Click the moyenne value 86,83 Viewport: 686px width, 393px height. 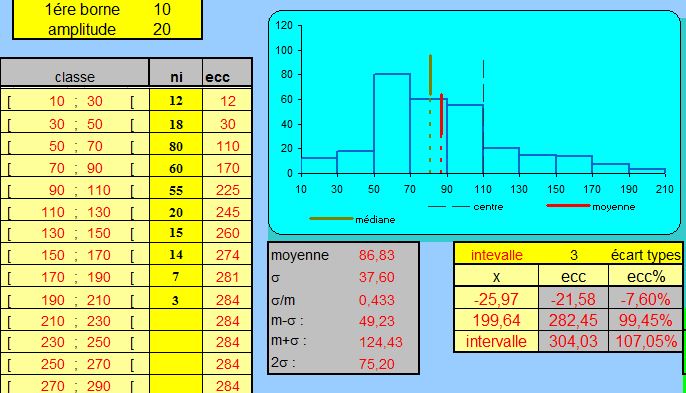tap(377, 255)
